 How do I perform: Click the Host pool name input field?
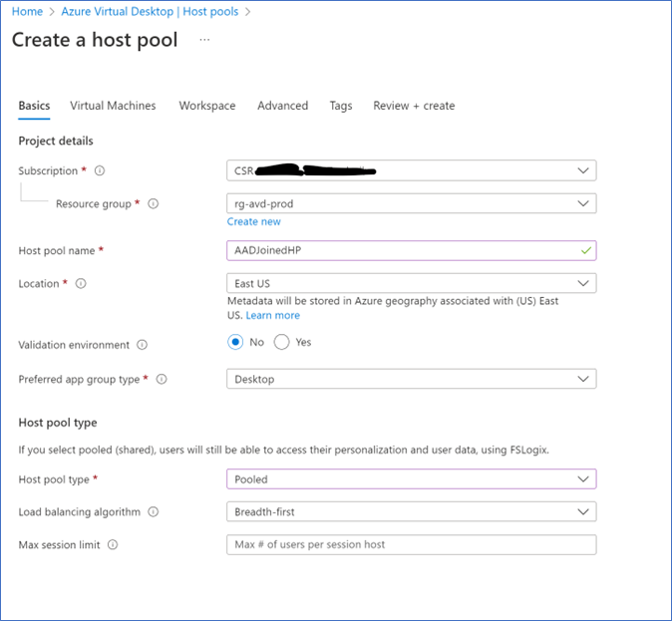(x=412, y=250)
